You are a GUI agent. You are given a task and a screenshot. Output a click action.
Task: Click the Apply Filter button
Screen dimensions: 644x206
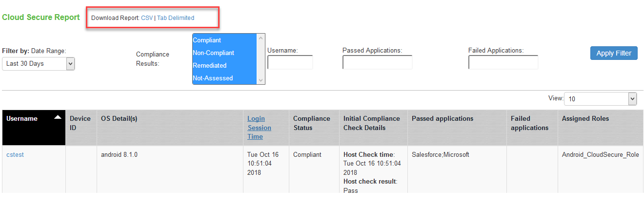pos(614,53)
